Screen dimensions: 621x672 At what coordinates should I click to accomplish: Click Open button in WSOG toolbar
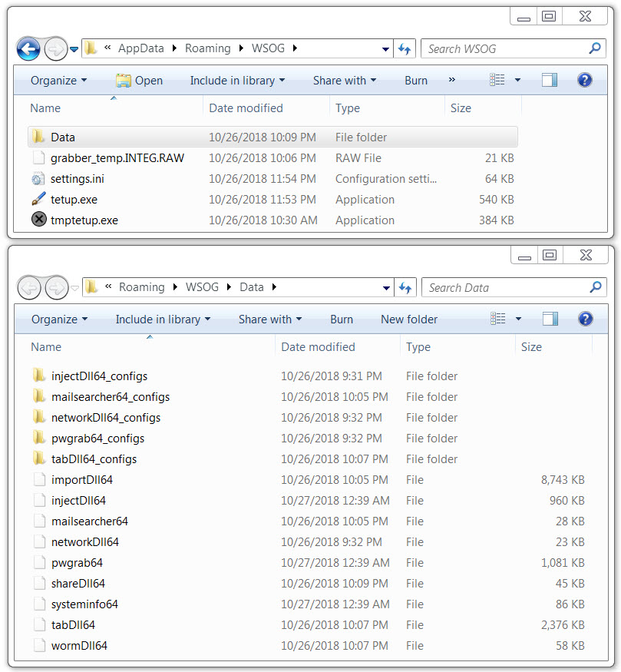pyautogui.click(x=139, y=81)
